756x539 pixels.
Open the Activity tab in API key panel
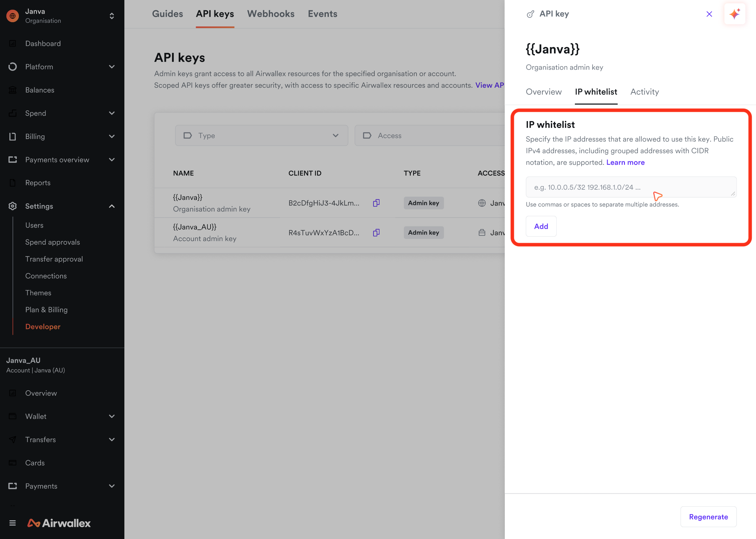(645, 92)
